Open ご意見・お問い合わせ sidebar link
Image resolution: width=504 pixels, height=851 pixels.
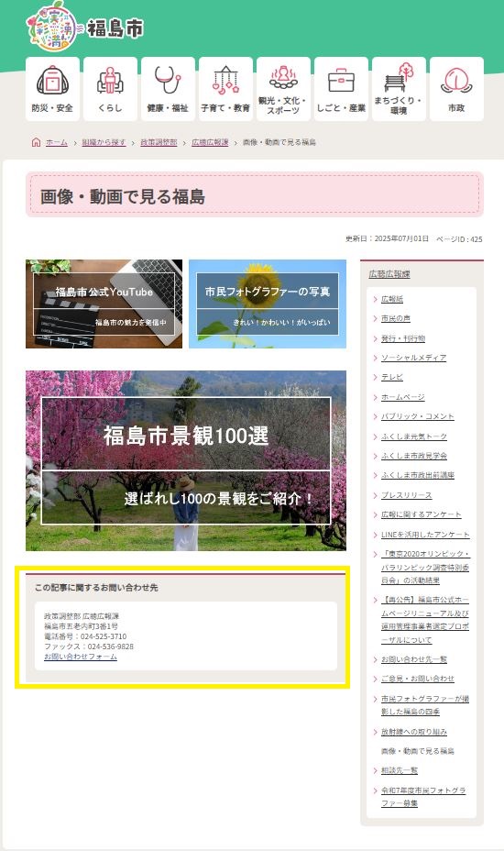[x=418, y=679]
